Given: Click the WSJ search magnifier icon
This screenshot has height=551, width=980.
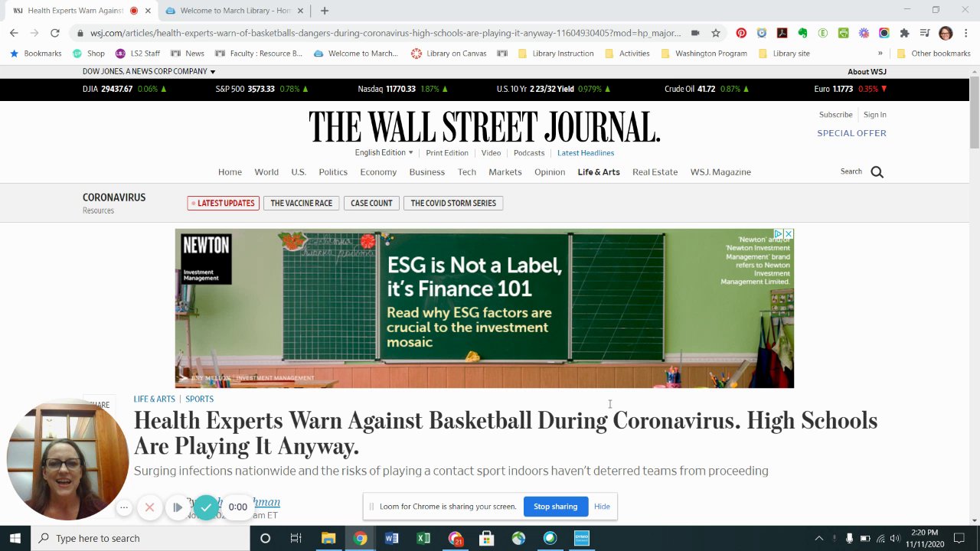Looking at the screenshot, I should 877,172.
